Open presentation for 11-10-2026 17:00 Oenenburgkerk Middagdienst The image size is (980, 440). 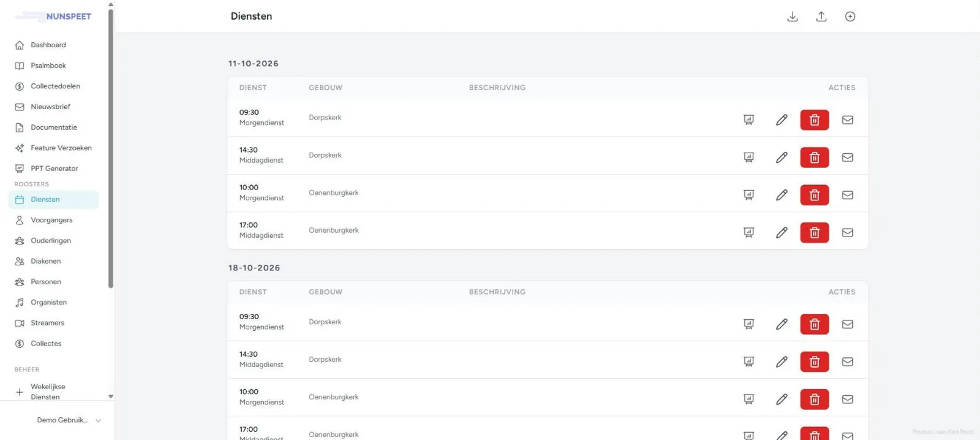pyautogui.click(x=748, y=233)
